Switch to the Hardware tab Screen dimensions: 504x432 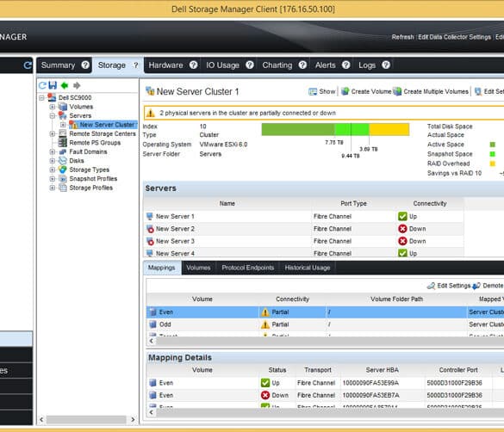coord(165,65)
